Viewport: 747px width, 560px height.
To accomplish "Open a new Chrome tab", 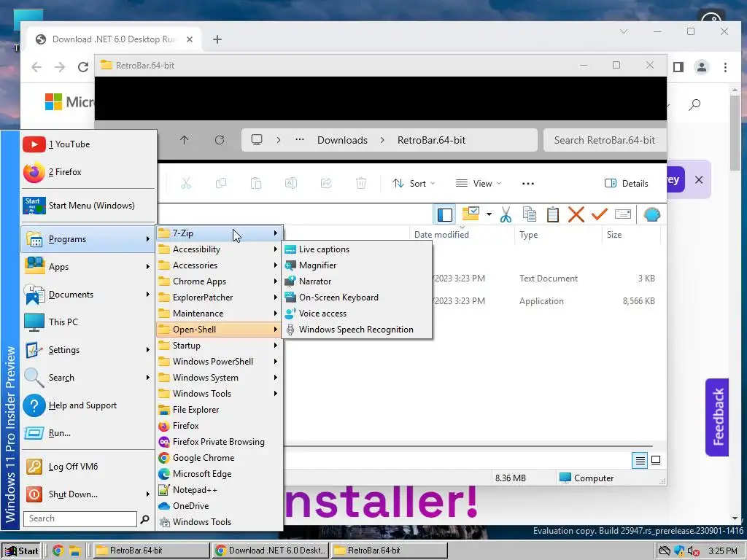I will pos(217,39).
